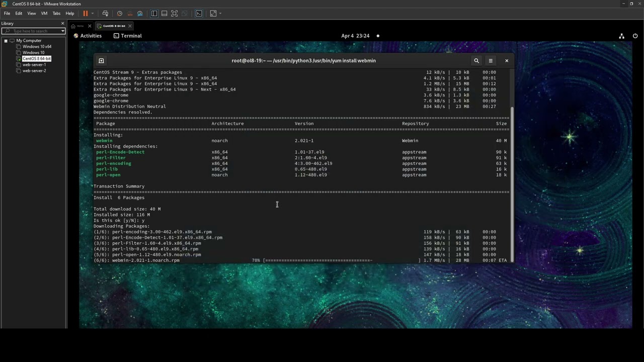The height and width of the screenshot is (362, 644).
Task: Pause the running virtual machine
Action: (x=85, y=14)
